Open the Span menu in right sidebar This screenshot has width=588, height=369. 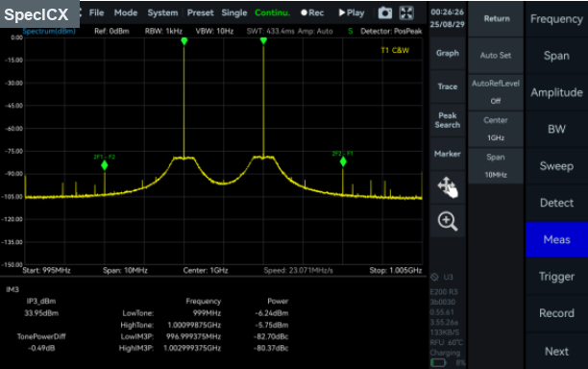556,56
